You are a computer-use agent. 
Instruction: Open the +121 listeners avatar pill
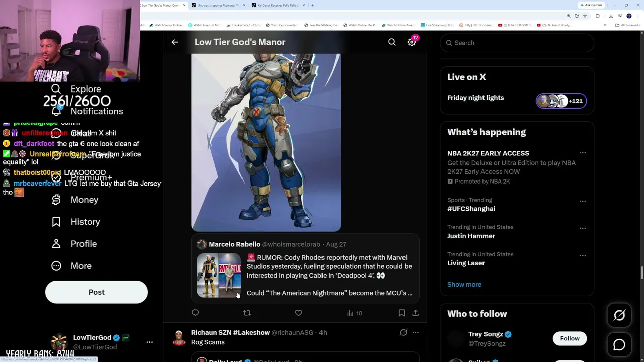coord(561,101)
